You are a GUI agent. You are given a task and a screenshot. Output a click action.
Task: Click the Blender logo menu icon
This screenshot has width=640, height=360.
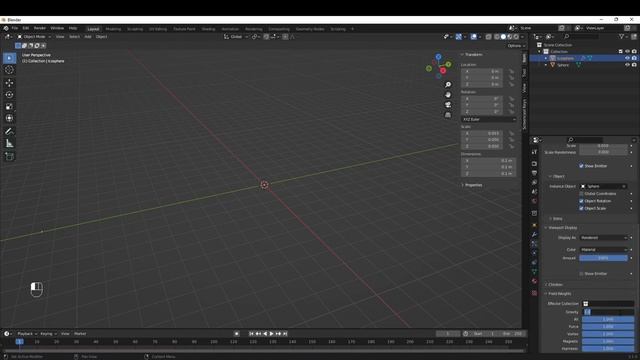pos(6,28)
